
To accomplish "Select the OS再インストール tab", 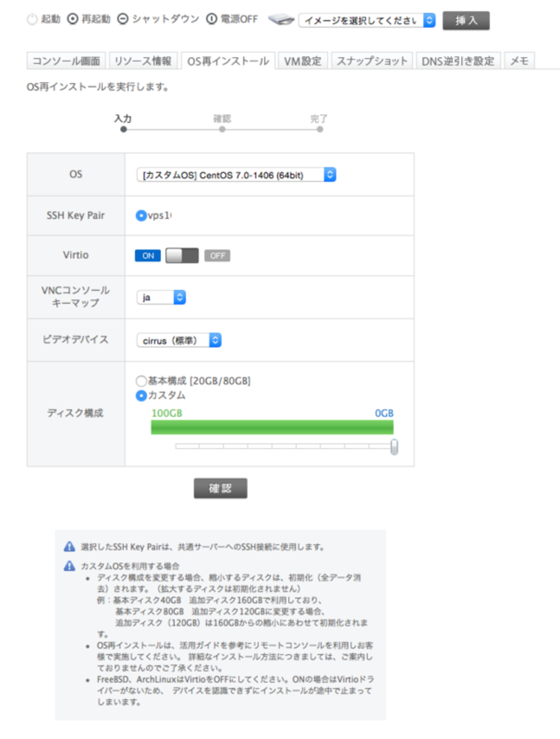I will click(x=228, y=61).
